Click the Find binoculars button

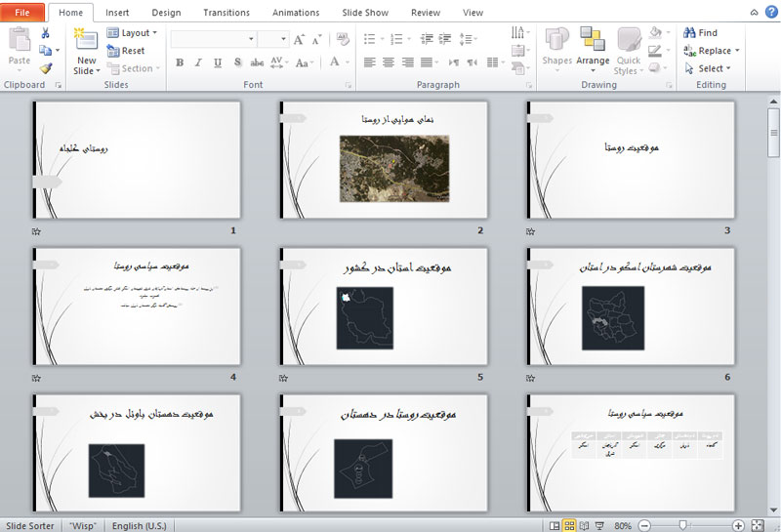(x=701, y=33)
